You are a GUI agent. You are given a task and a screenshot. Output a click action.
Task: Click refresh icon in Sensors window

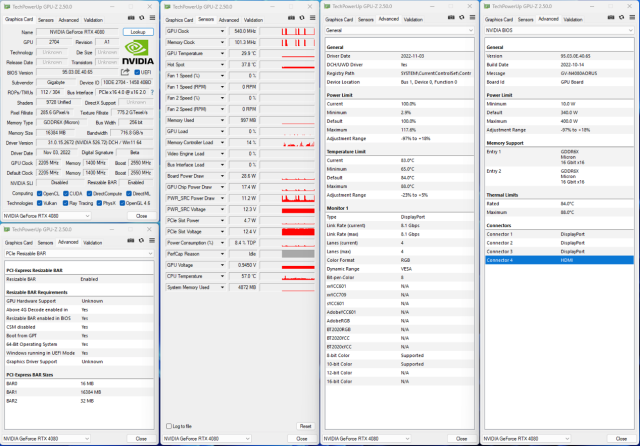tap(302, 18)
